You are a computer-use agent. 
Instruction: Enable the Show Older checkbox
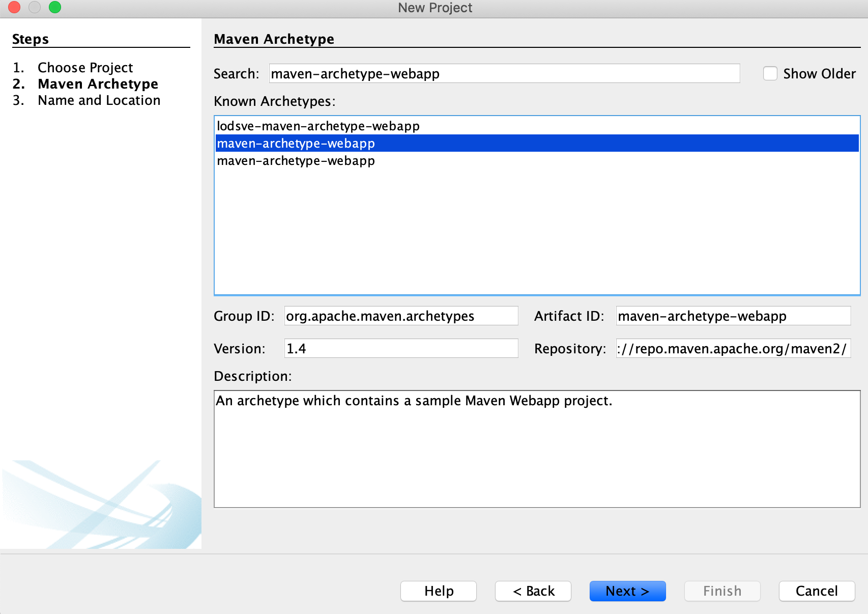pos(770,73)
